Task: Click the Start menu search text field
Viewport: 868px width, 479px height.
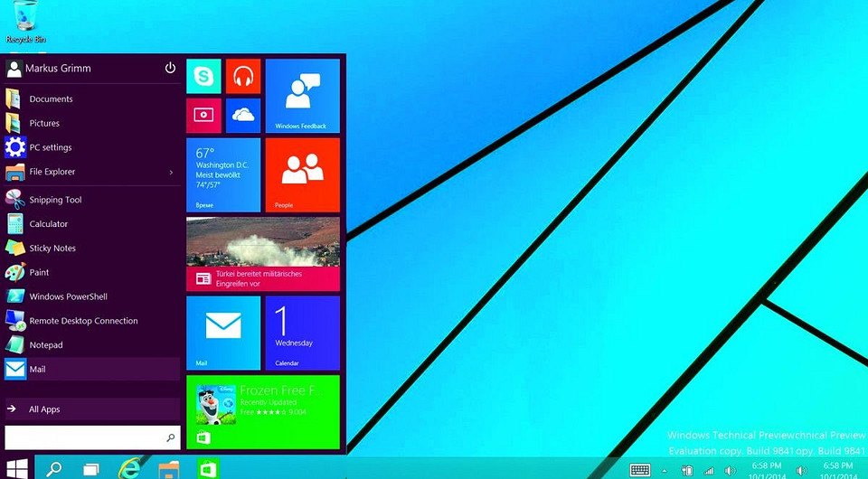Action: click(x=92, y=437)
